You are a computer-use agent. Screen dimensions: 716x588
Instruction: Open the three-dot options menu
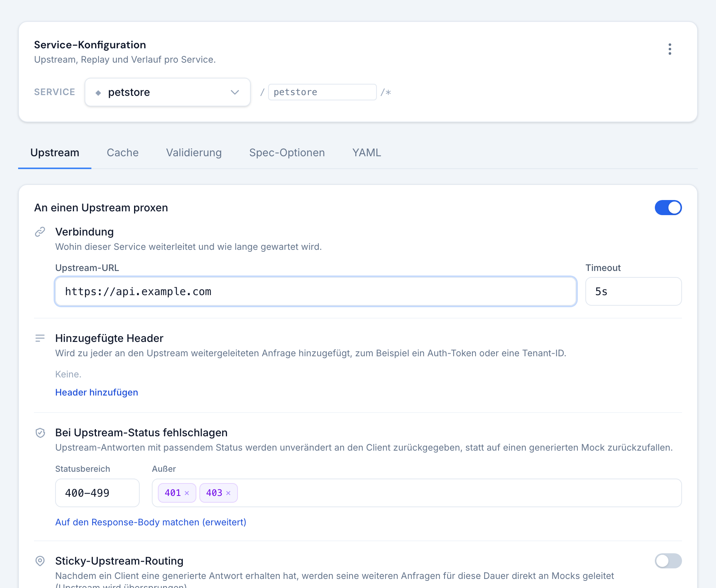[670, 49]
